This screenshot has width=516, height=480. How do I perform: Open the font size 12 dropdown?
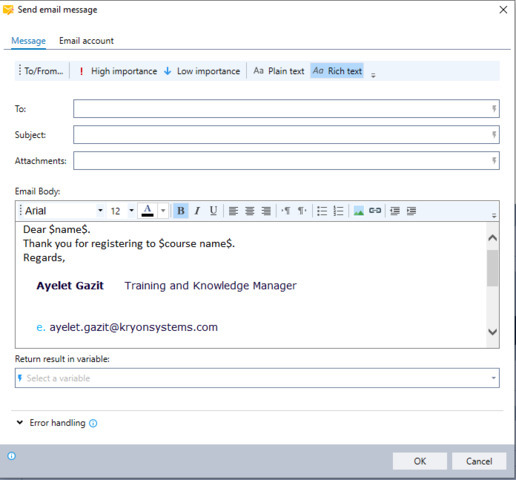pos(131,211)
